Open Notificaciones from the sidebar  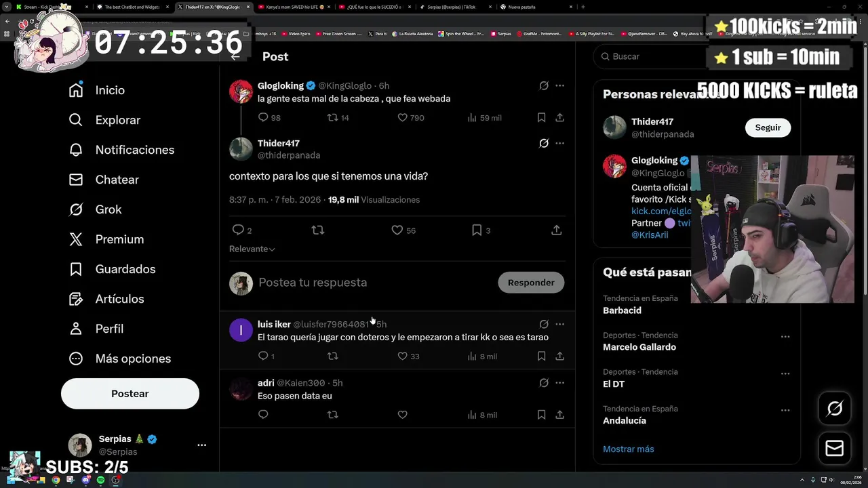tap(122, 150)
